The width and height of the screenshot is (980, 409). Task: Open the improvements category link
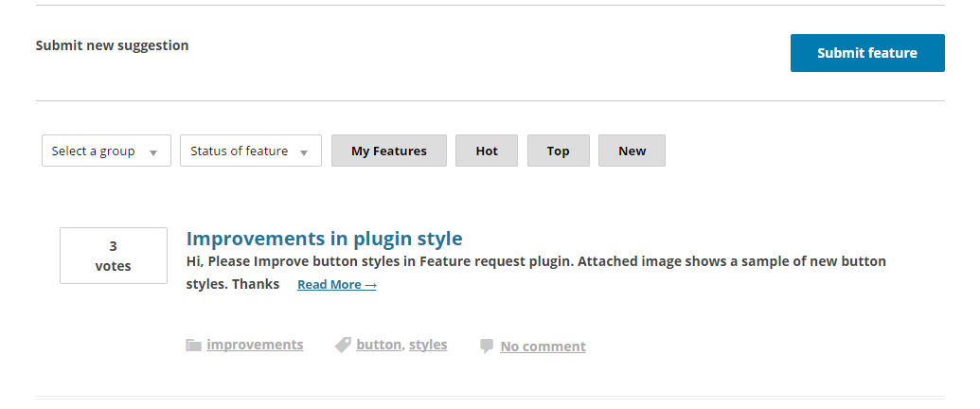[255, 346]
